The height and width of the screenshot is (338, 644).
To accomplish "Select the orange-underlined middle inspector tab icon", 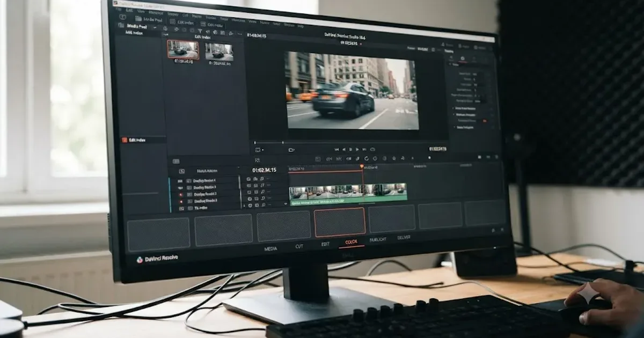I will click(x=463, y=58).
